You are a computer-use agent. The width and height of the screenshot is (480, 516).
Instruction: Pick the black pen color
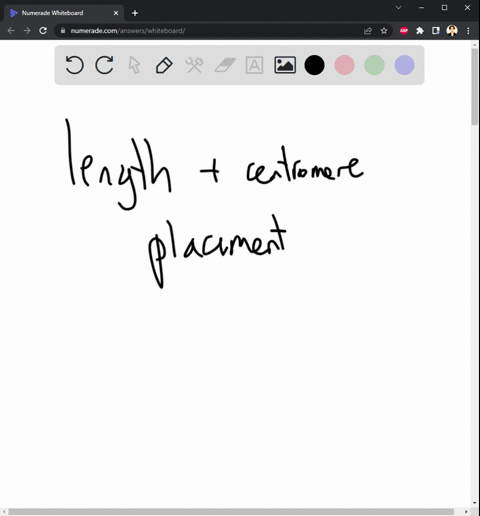[x=314, y=65]
